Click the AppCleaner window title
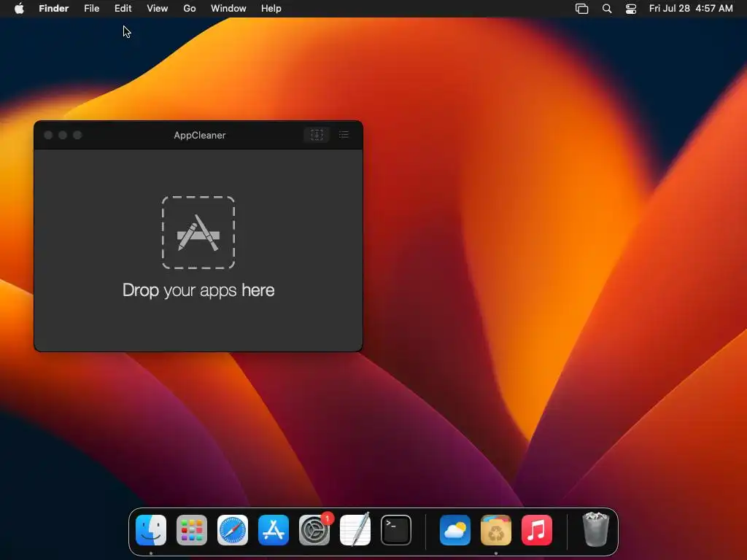747x560 pixels. [x=200, y=135]
